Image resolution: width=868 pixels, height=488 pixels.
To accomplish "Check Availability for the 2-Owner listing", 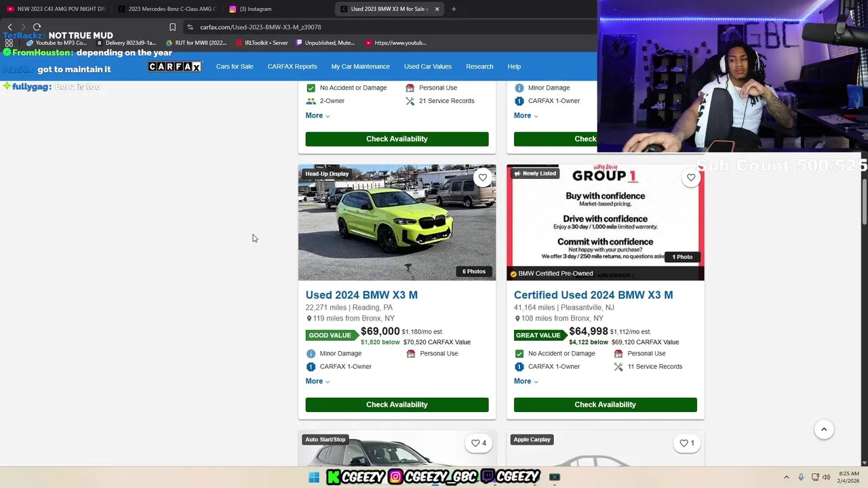I will [x=397, y=139].
